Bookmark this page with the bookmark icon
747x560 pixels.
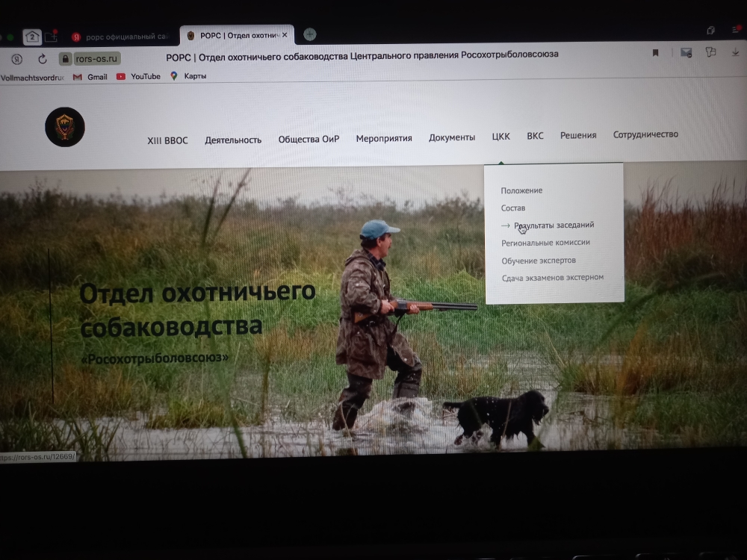point(655,53)
